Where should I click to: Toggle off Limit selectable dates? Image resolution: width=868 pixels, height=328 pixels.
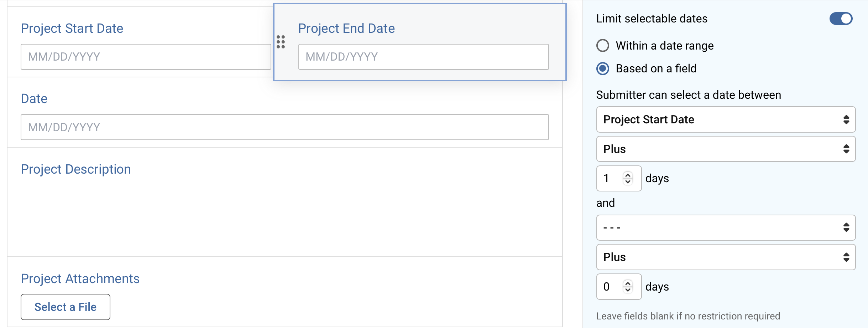tap(841, 19)
